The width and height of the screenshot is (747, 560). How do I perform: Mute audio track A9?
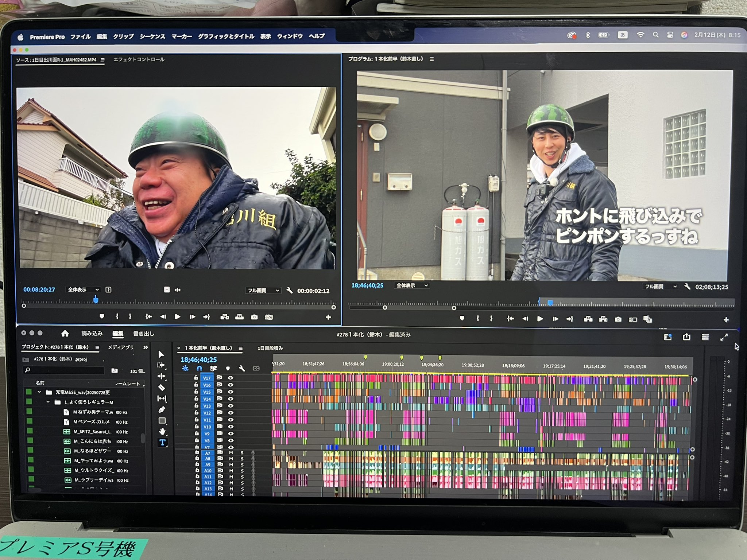click(x=231, y=464)
